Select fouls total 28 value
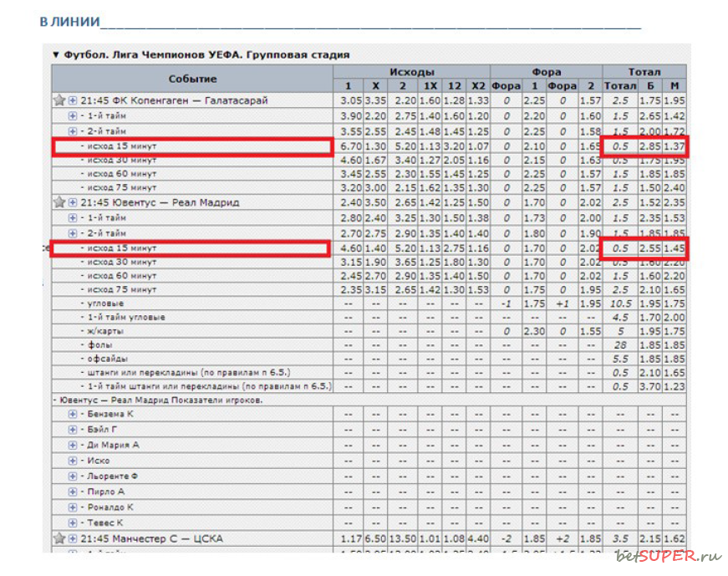The image size is (728, 576). [621, 344]
